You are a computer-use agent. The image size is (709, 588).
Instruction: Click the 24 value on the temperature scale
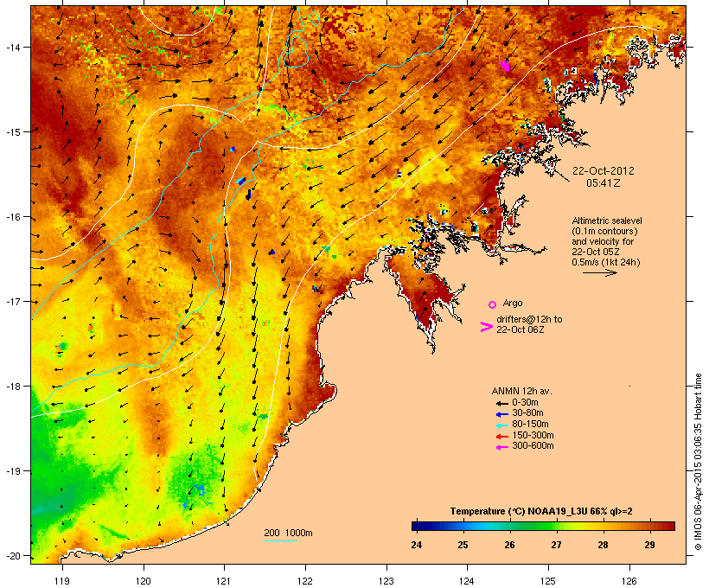[417, 545]
